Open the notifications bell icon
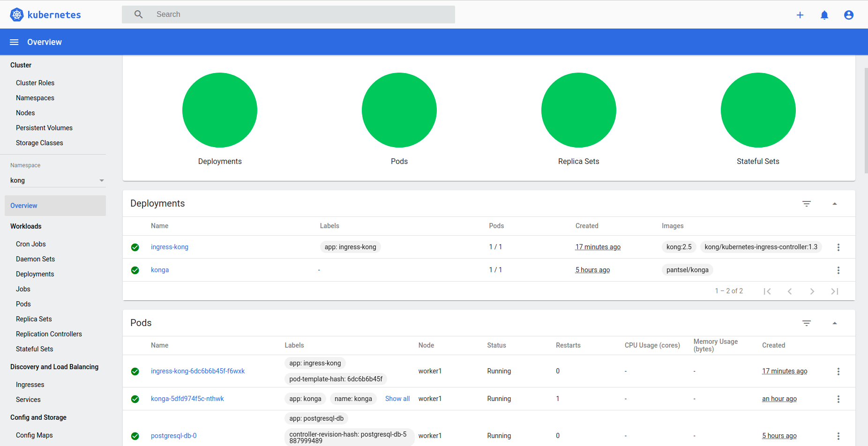Image resolution: width=868 pixels, height=446 pixels. [x=824, y=15]
